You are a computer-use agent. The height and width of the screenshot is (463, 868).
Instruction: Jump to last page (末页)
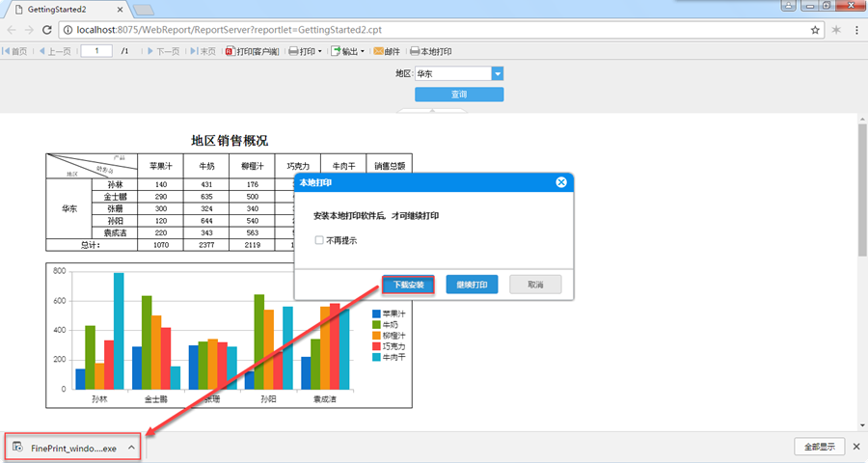203,51
